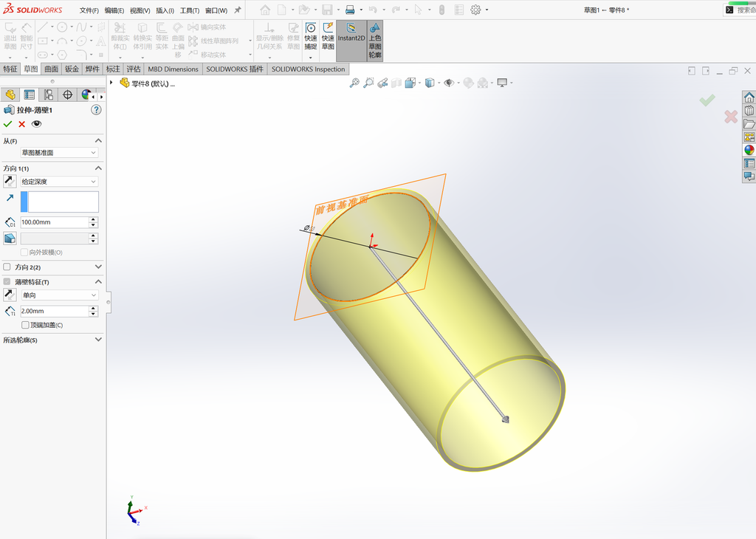Open the 插入(I) menu
The width and height of the screenshot is (756, 539).
165,10
